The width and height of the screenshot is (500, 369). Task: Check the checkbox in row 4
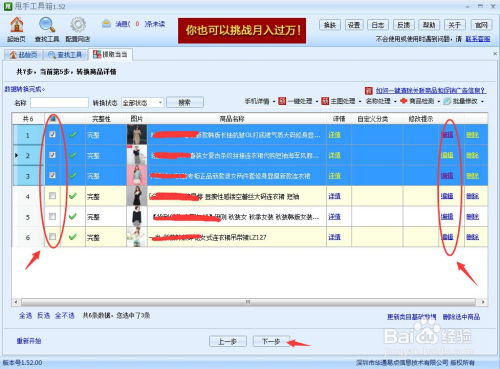tap(52, 196)
